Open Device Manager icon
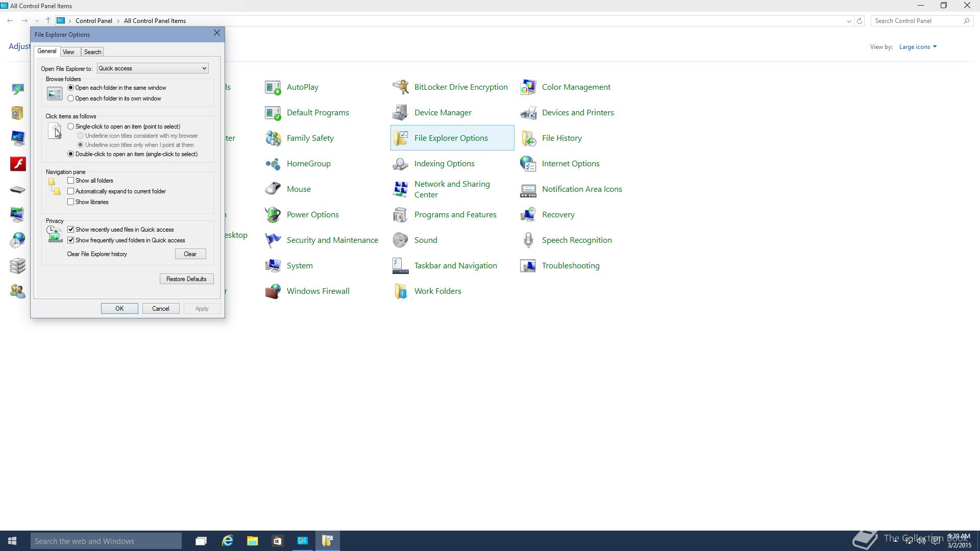This screenshot has height=551, width=980. click(401, 113)
